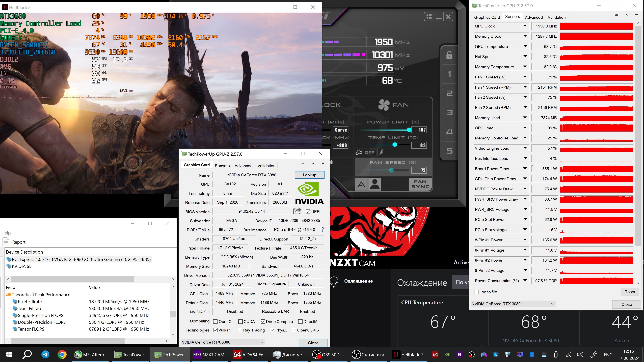Image resolution: width=644 pixels, height=362 pixels.
Task: Click the Afterburner lock profile icon
Action: (449, 55)
